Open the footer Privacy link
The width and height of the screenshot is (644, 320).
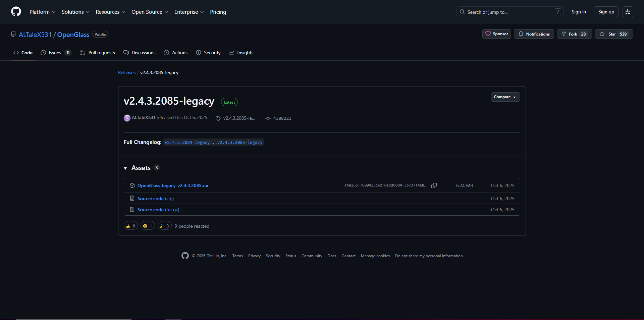click(254, 256)
